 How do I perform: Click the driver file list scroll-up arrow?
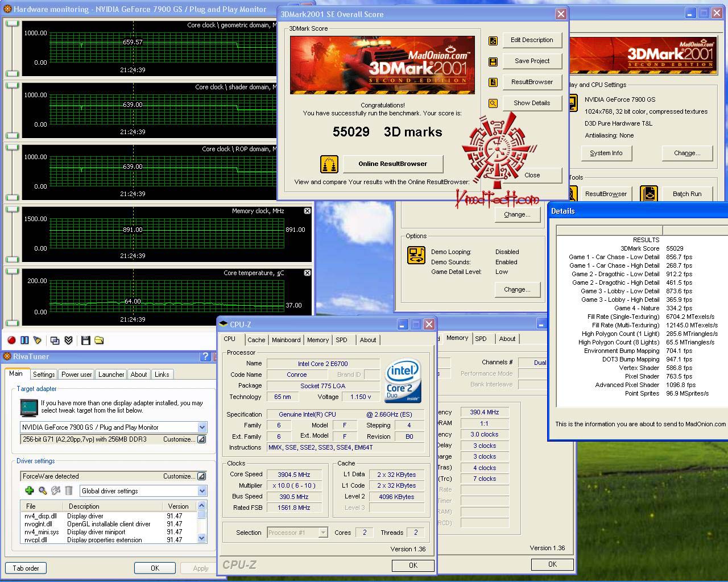pyautogui.click(x=201, y=506)
